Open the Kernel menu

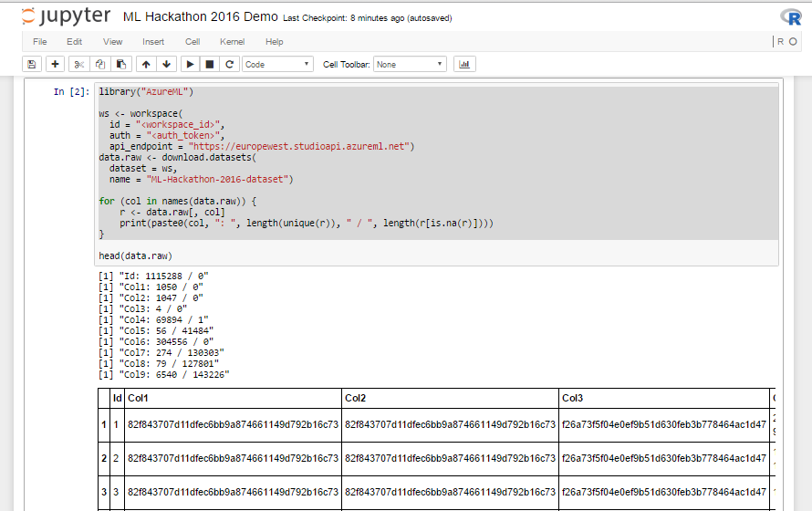point(232,41)
